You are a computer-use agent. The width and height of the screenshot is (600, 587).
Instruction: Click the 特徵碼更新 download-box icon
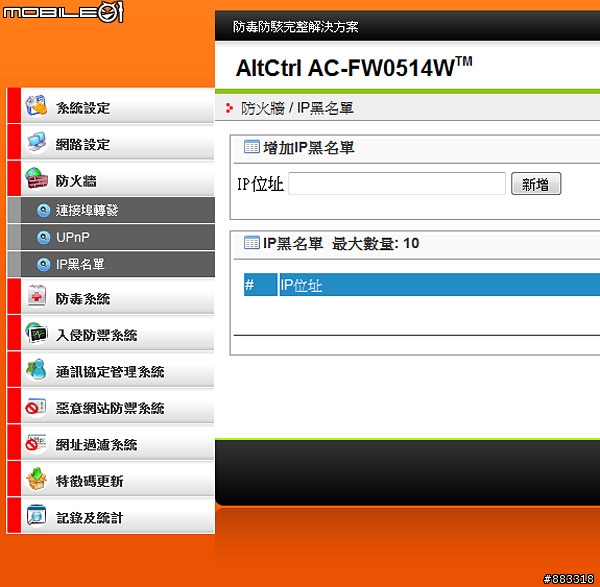[36, 479]
